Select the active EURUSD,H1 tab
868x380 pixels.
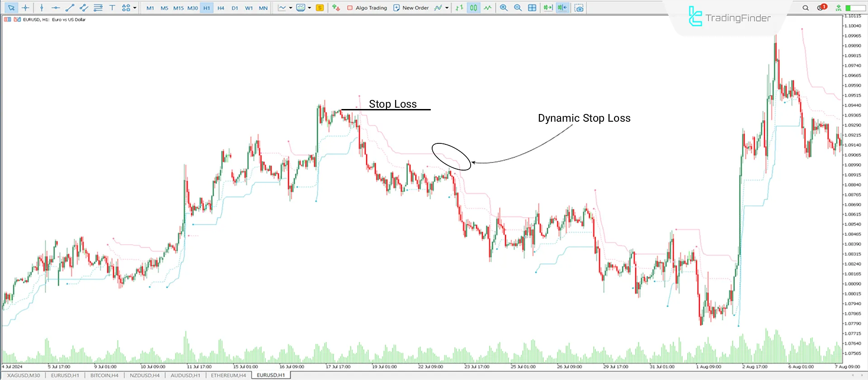pos(271,375)
